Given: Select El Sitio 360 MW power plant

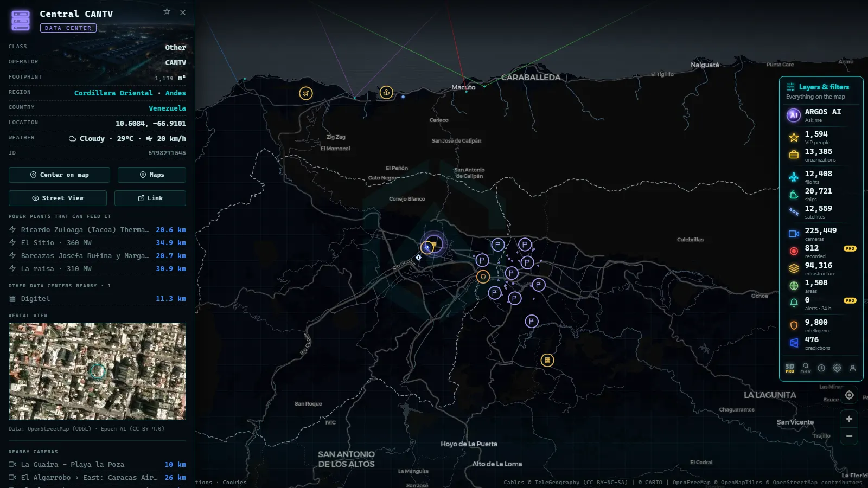Looking at the screenshot, I should 97,242.
